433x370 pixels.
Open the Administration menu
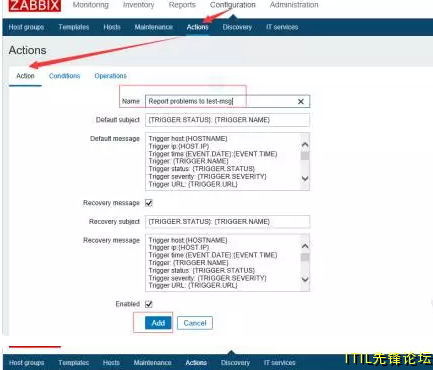tap(294, 5)
